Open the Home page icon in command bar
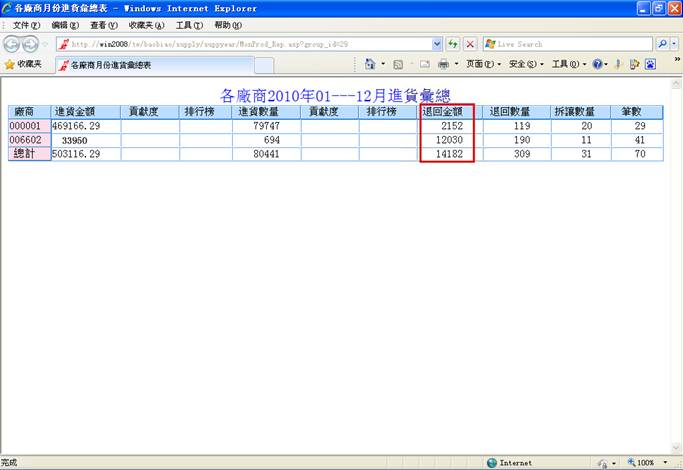683x470 pixels. tap(370, 64)
